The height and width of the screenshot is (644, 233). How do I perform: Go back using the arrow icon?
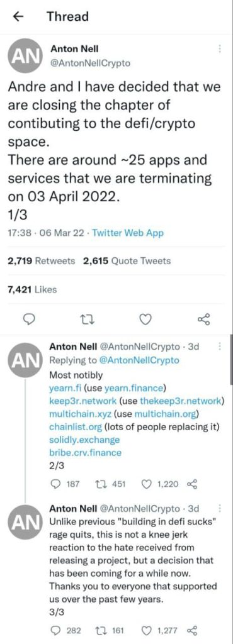(x=17, y=16)
